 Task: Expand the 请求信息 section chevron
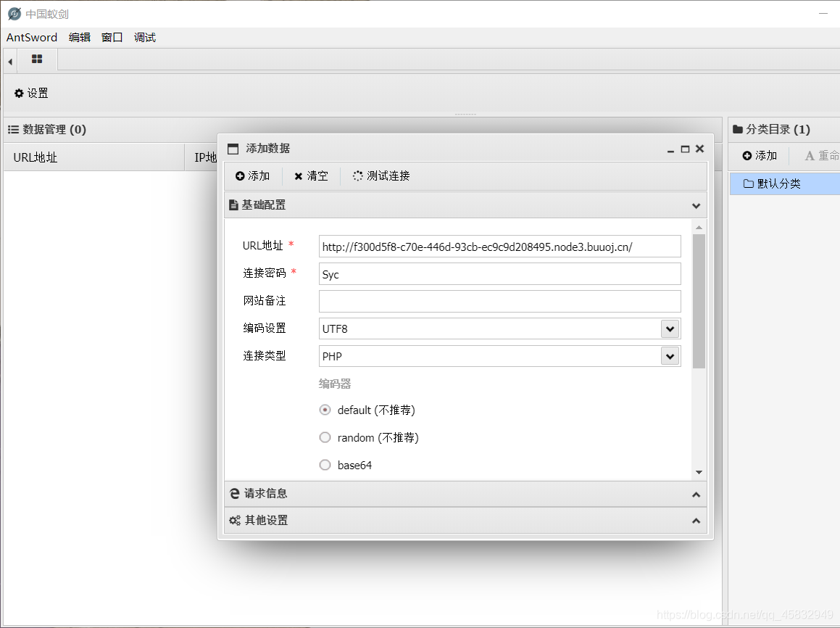tap(696, 495)
